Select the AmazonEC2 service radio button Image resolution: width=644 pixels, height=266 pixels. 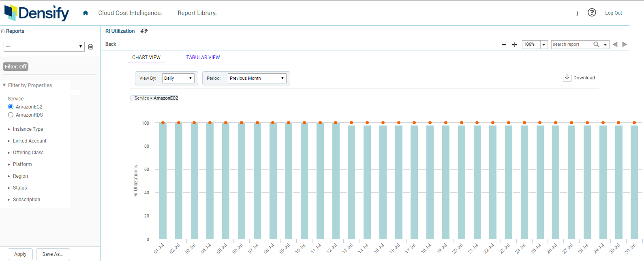11,107
